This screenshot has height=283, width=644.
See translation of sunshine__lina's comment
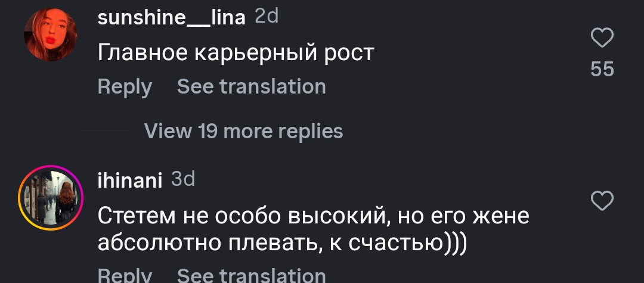coord(251,87)
